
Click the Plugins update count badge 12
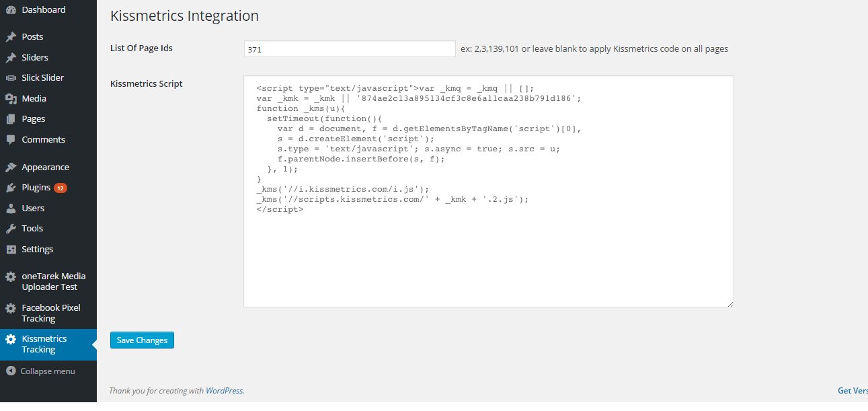(x=61, y=188)
